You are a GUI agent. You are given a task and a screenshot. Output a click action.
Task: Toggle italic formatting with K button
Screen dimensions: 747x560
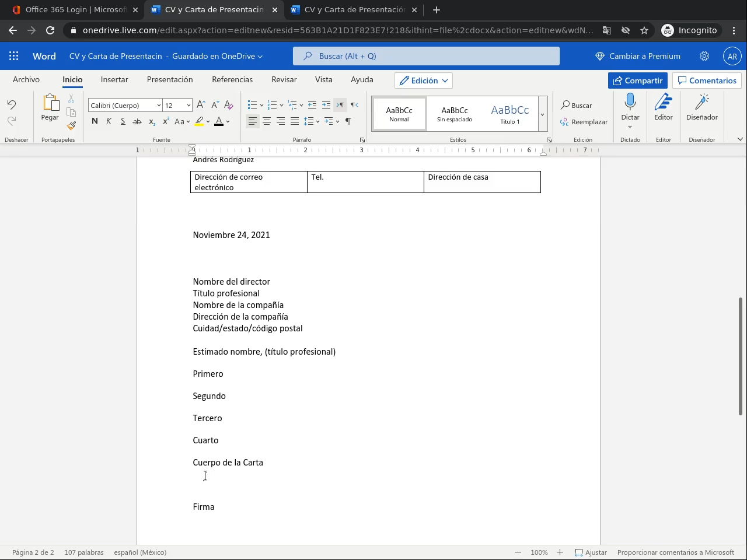click(x=109, y=121)
